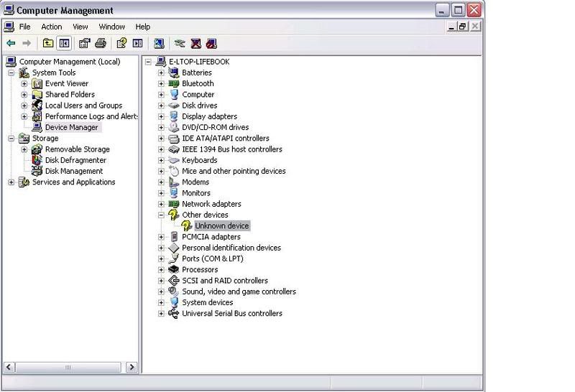575x392 pixels.
Task: Click the Uninstall device toolbar icon
Action: pos(196,43)
